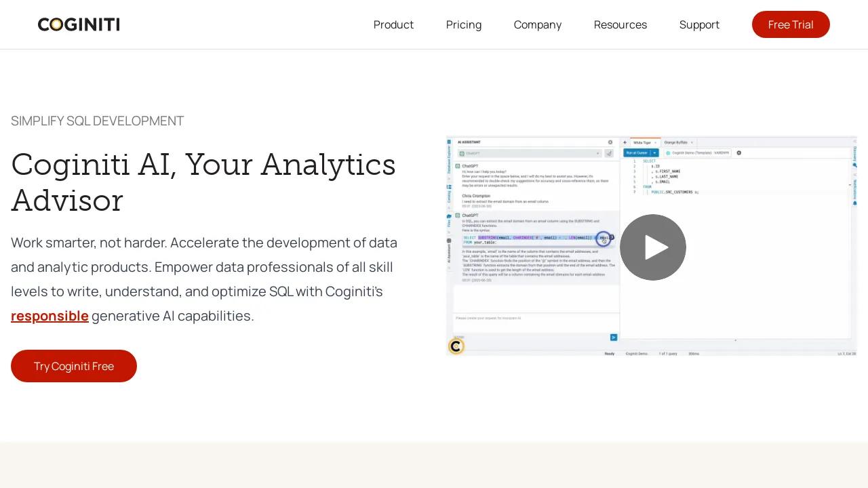Click the gear icon beside connection selector
868x488 pixels.
coord(738,153)
